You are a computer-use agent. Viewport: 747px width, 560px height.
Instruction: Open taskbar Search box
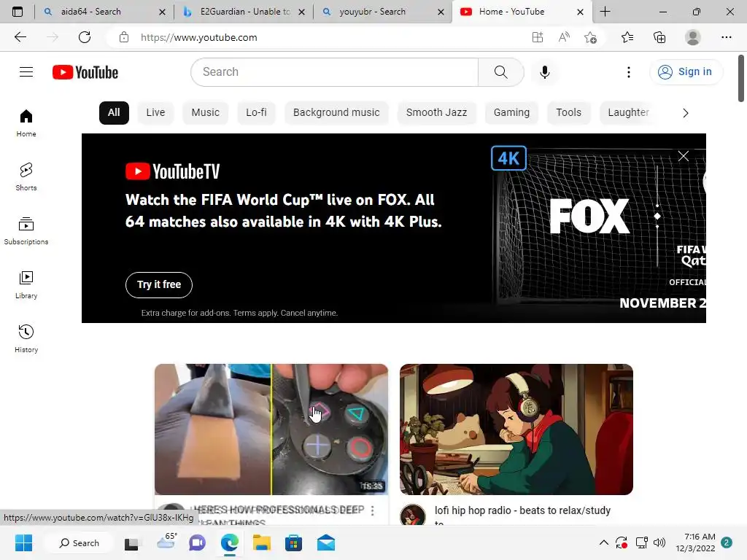[x=79, y=542]
